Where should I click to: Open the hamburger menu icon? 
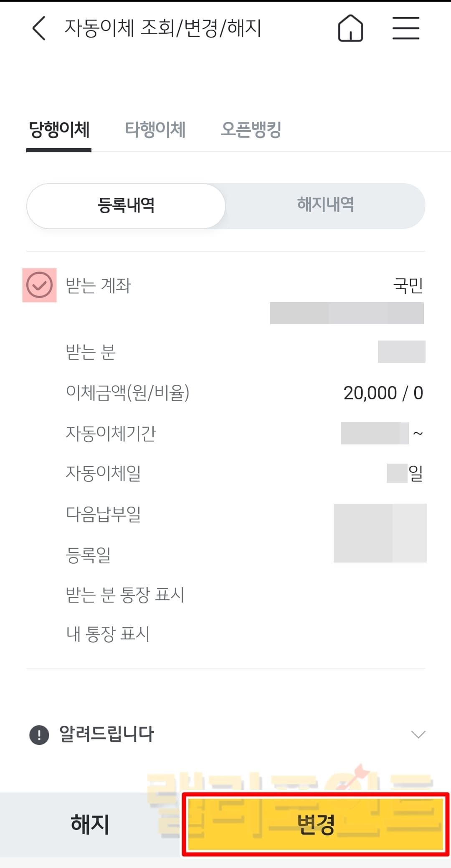405,28
